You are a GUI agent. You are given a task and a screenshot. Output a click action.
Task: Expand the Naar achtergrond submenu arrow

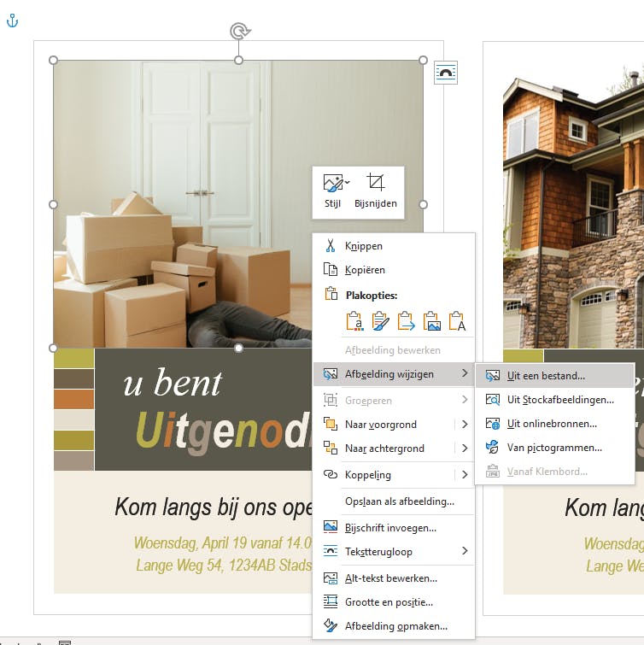pyautogui.click(x=465, y=448)
